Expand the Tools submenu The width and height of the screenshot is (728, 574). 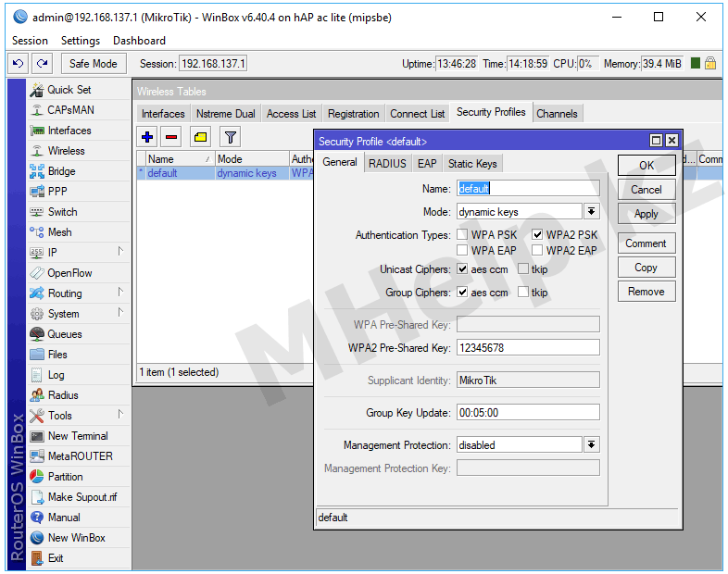(120, 415)
